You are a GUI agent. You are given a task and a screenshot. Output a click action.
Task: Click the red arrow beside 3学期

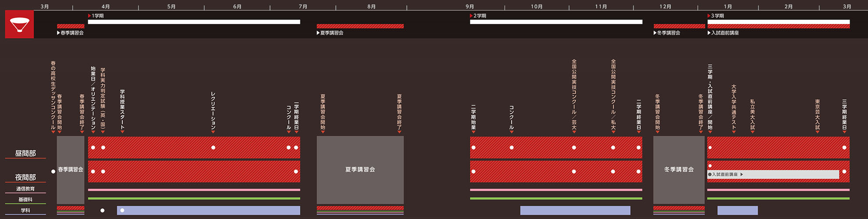point(709,16)
